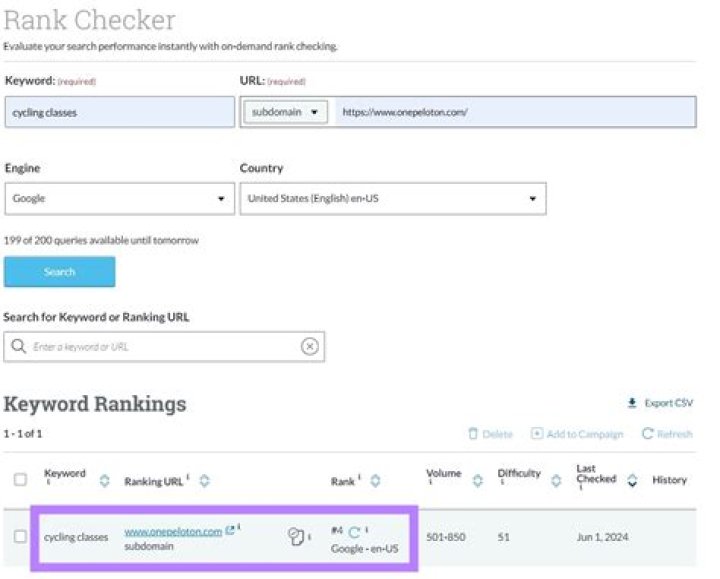Click the Refresh icon above the table
The height and width of the screenshot is (579, 720).
(x=648, y=434)
